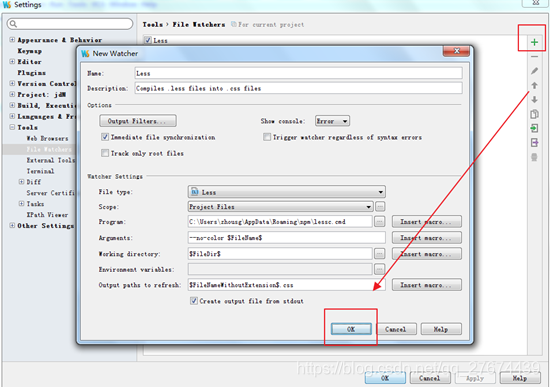Select Server Certificates under Tools
The width and height of the screenshot is (550, 387).
coord(51,193)
